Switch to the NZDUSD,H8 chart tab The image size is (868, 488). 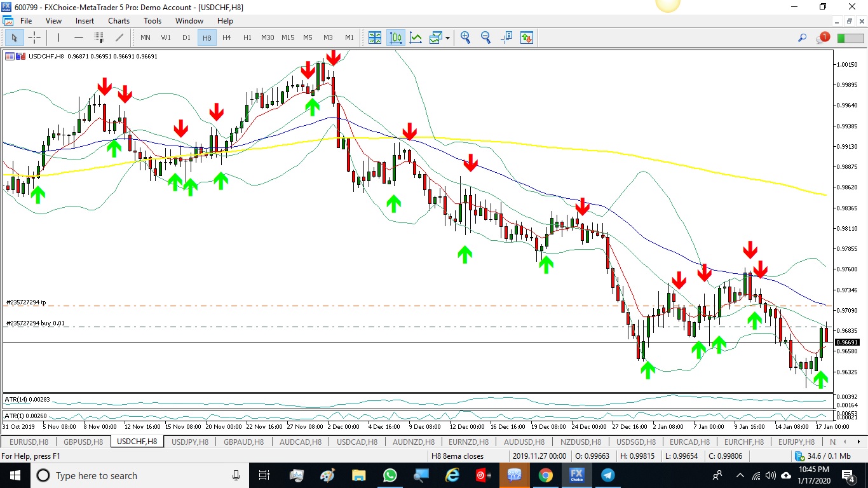click(x=580, y=442)
